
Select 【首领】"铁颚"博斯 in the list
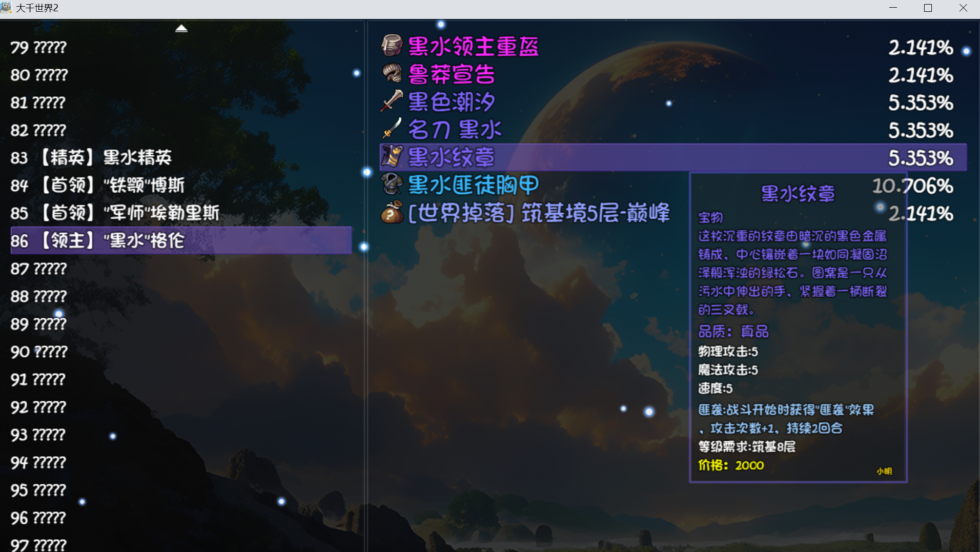pos(97,185)
